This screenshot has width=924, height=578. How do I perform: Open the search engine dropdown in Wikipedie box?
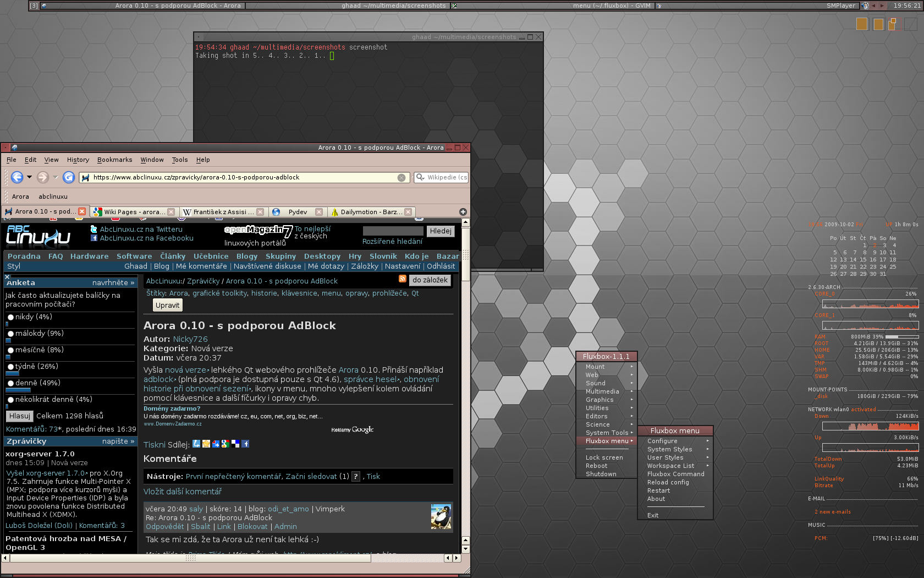coord(420,177)
